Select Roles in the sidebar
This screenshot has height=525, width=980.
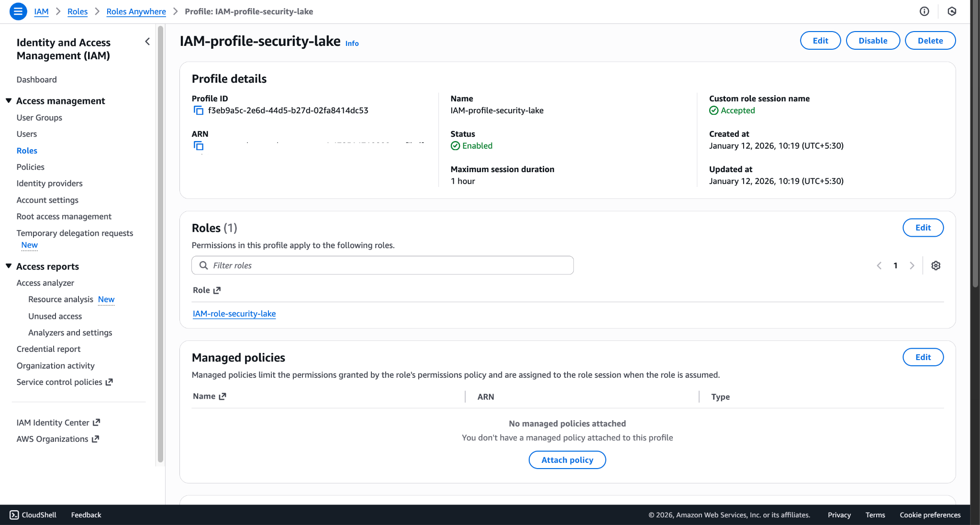[27, 151]
